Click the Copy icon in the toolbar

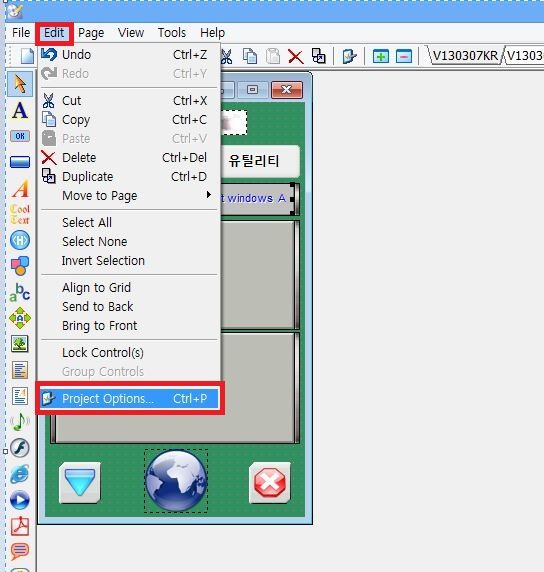coord(250,57)
